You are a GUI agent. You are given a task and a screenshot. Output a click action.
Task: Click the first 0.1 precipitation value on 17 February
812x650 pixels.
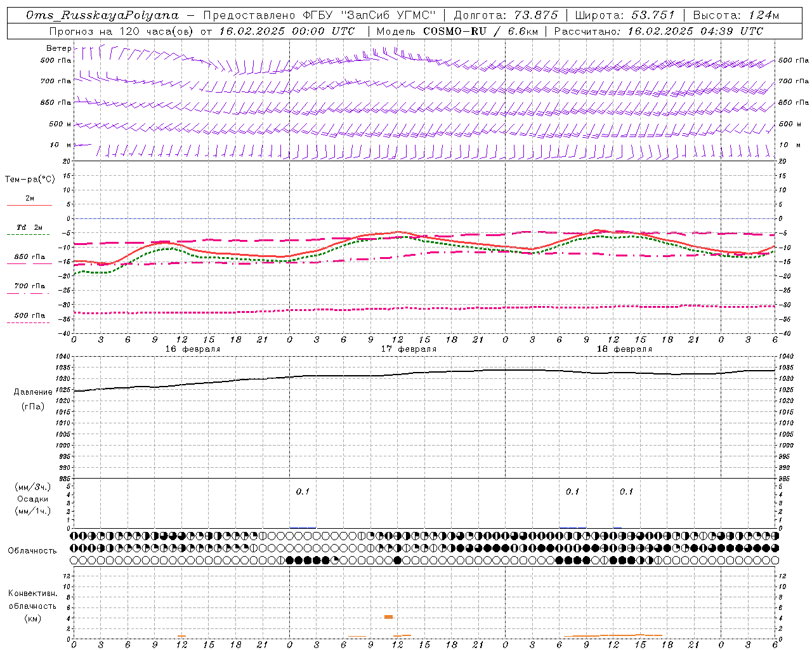point(303,491)
